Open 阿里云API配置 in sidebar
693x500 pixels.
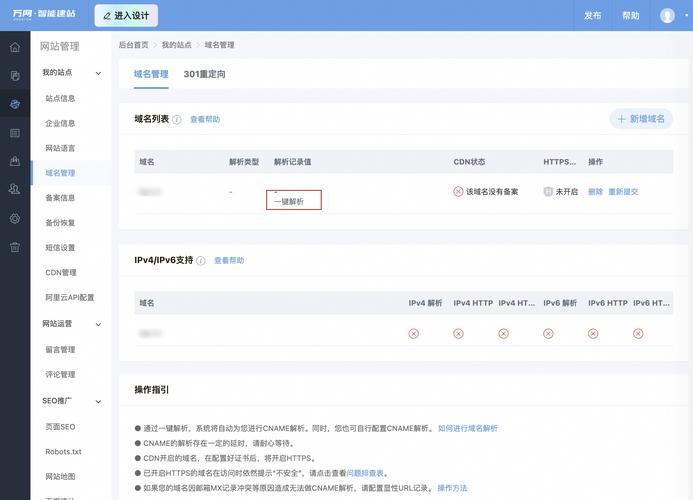69,297
